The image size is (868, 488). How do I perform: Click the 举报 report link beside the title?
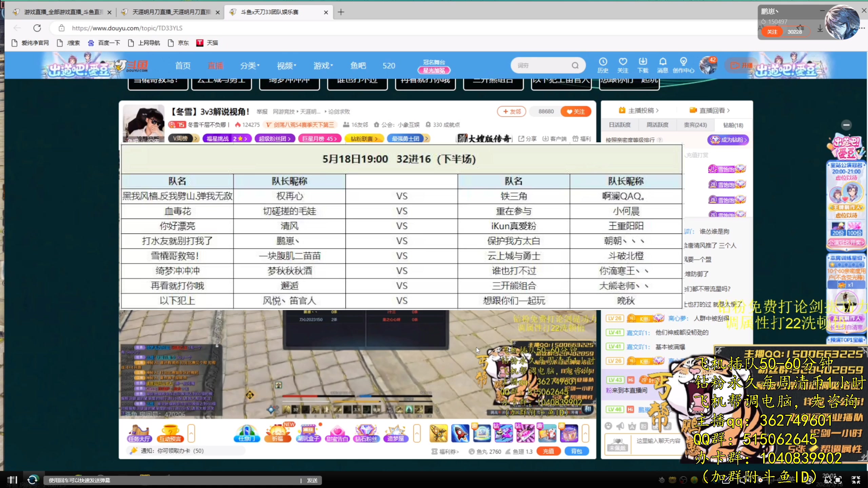click(x=262, y=111)
